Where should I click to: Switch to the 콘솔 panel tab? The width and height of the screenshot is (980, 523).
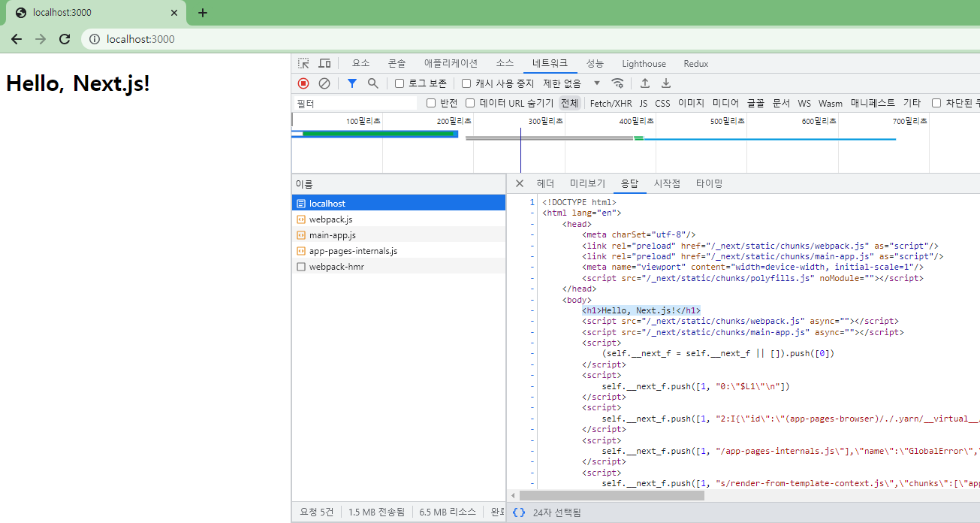(x=397, y=64)
